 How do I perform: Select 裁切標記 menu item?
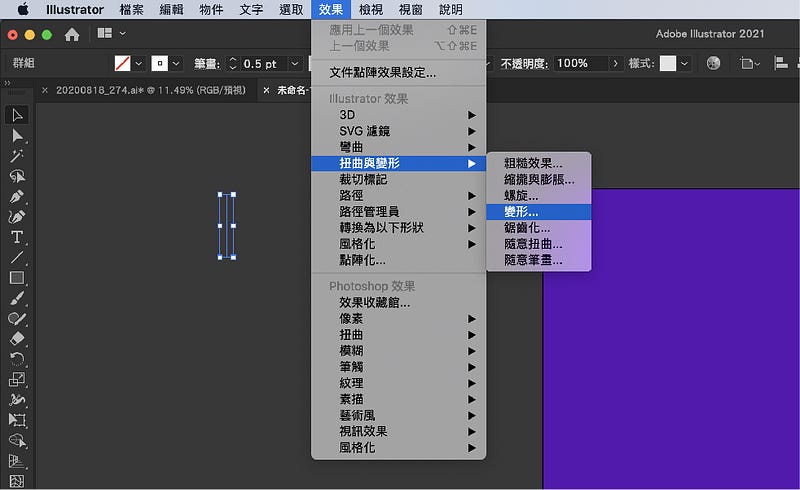[398, 179]
